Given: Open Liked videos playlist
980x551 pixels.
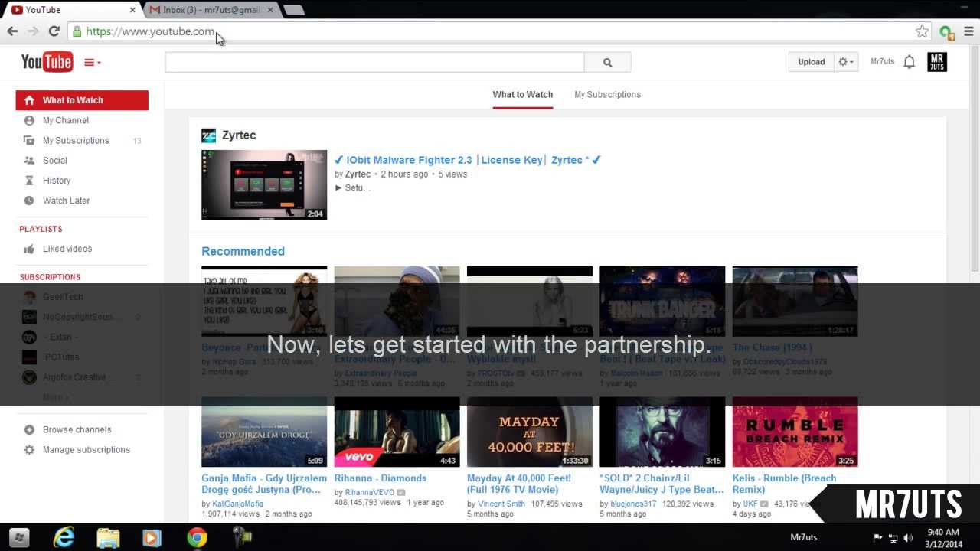Looking at the screenshot, I should tap(67, 249).
